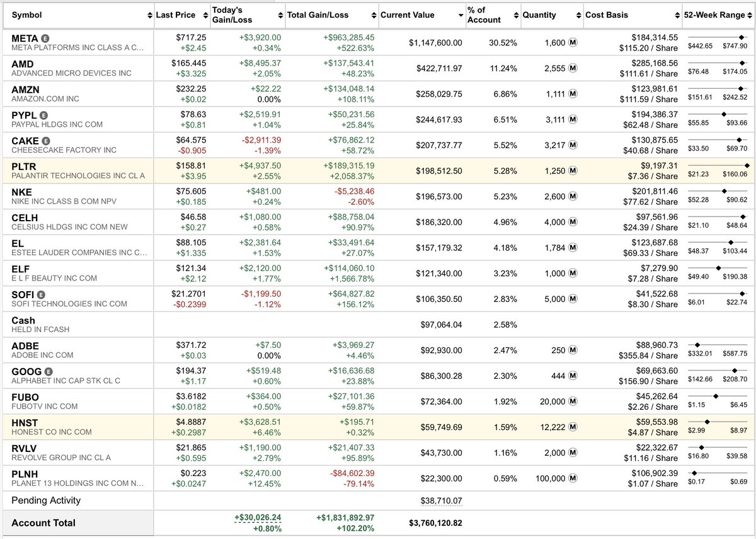
Task: Click the ESTEE LAUDER COMPANIES description text
Action: (79, 253)
